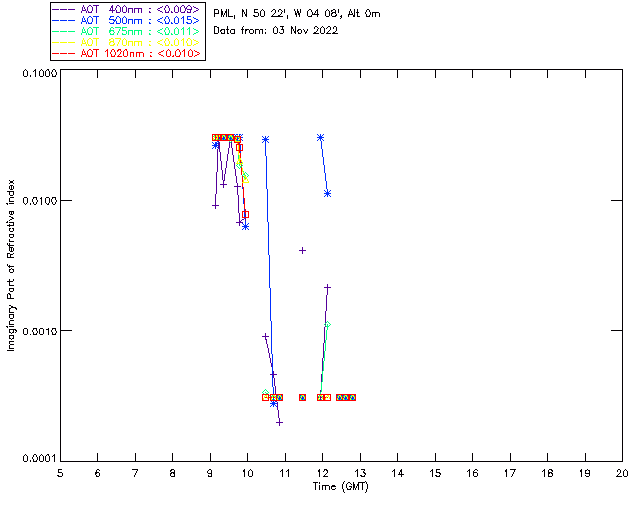
Task: Click the 0.0100 y-axis tick label
Action: [x=40, y=201]
